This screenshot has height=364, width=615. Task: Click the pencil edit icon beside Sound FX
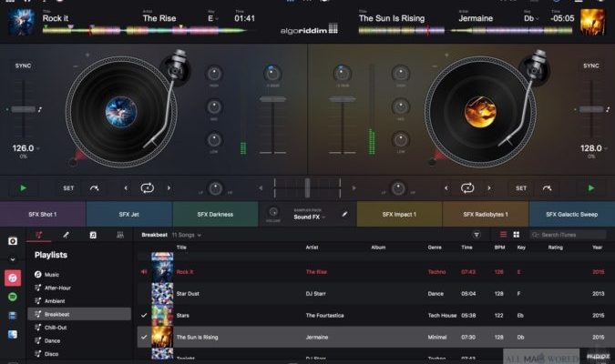pyautogui.click(x=344, y=214)
